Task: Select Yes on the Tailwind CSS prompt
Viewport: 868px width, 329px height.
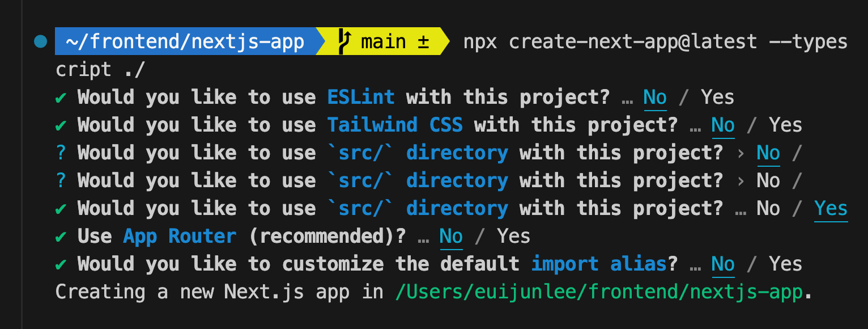Action: click(x=785, y=125)
